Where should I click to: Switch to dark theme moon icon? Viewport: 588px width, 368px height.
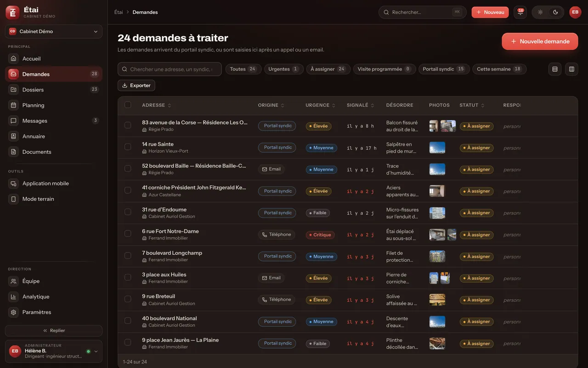555,12
